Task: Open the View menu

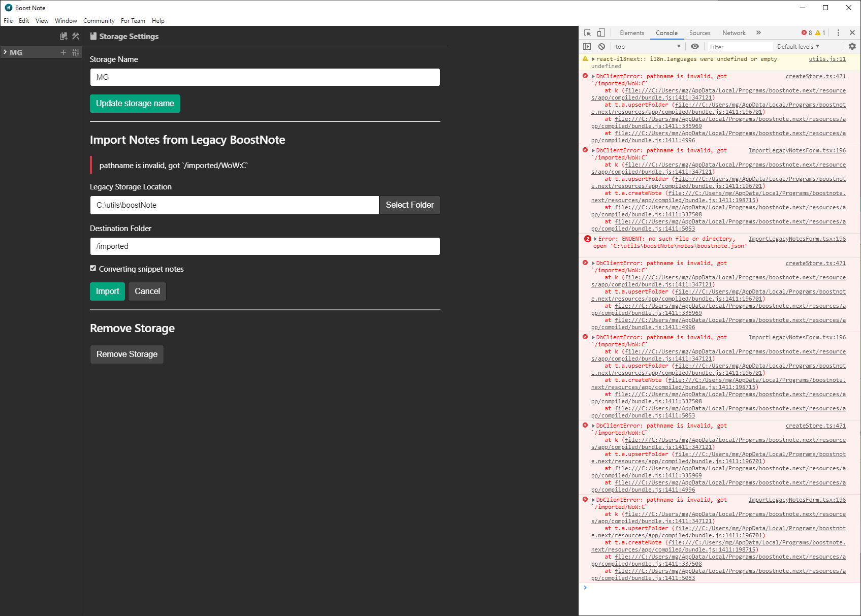Action: pos(42,21)
